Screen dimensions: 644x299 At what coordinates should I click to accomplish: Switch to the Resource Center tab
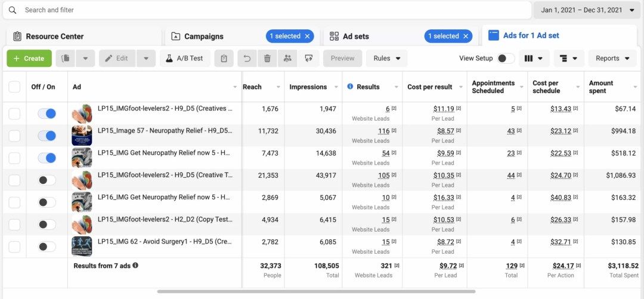(x=84, y=36)
